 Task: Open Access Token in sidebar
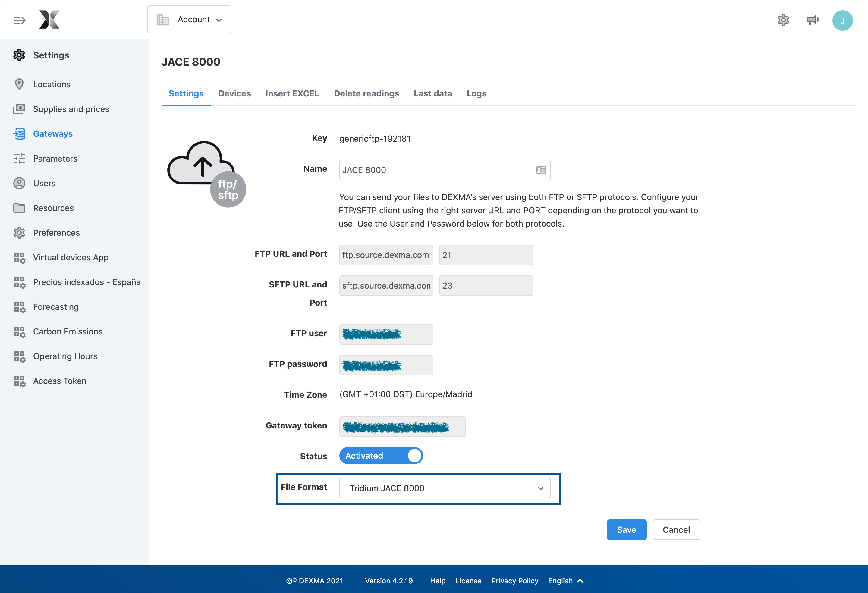tap(60, 381)
